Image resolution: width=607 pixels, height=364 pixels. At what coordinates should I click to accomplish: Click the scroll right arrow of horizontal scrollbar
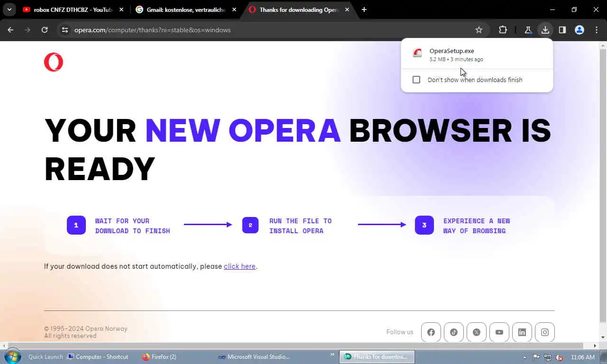[x=595, y=346]
